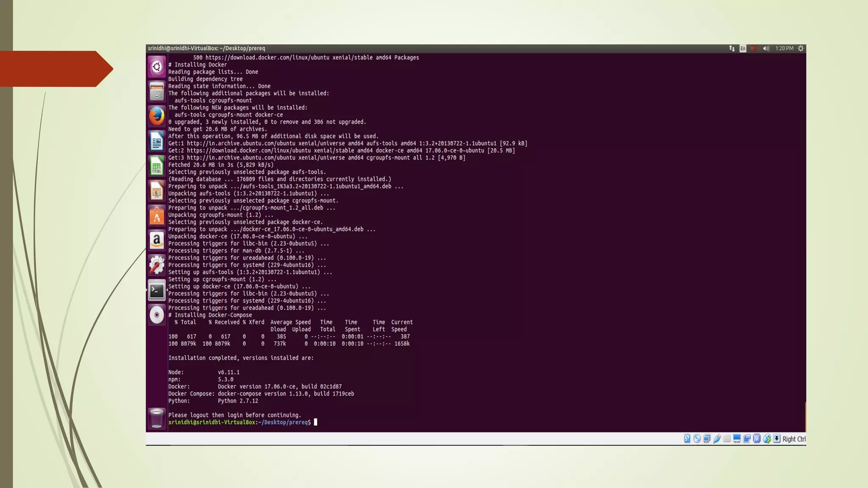Viewport: 868px width, 488px height.
Task: Open the network connections indicator menu
Action: click(732, 49)
